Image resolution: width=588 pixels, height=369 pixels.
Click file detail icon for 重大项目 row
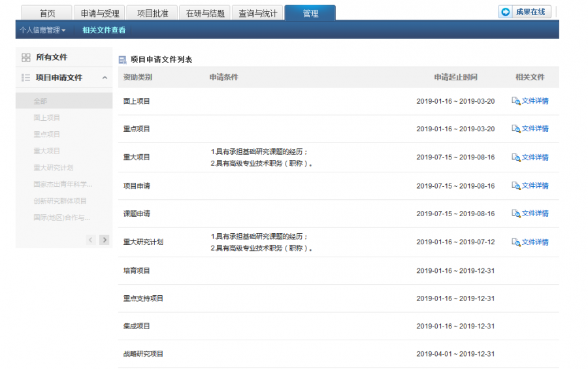(x=515, y=157)
